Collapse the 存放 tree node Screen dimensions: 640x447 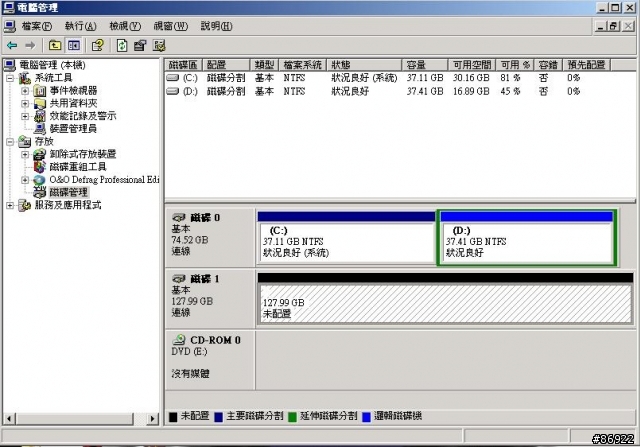pos(10,142)
